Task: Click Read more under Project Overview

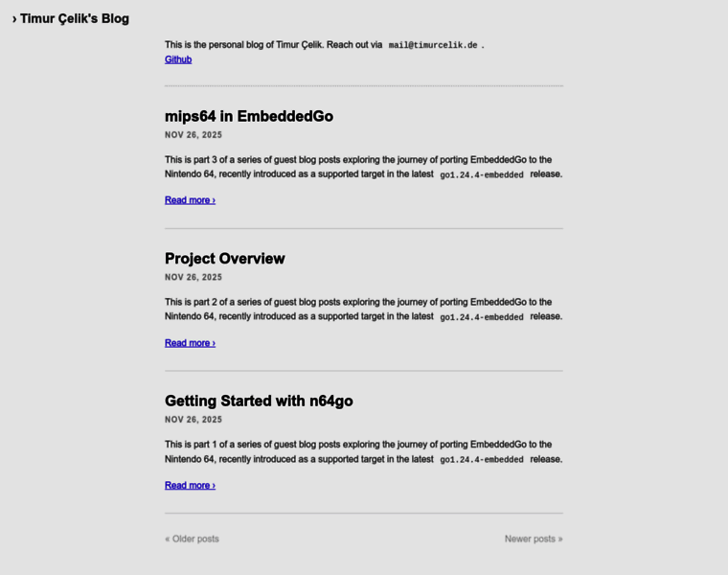Action: 190,343
